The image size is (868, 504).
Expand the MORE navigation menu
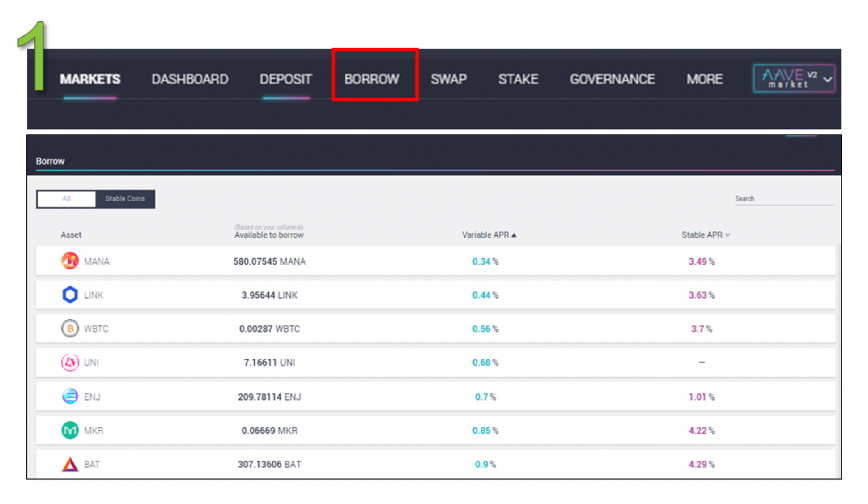(705, 79)
